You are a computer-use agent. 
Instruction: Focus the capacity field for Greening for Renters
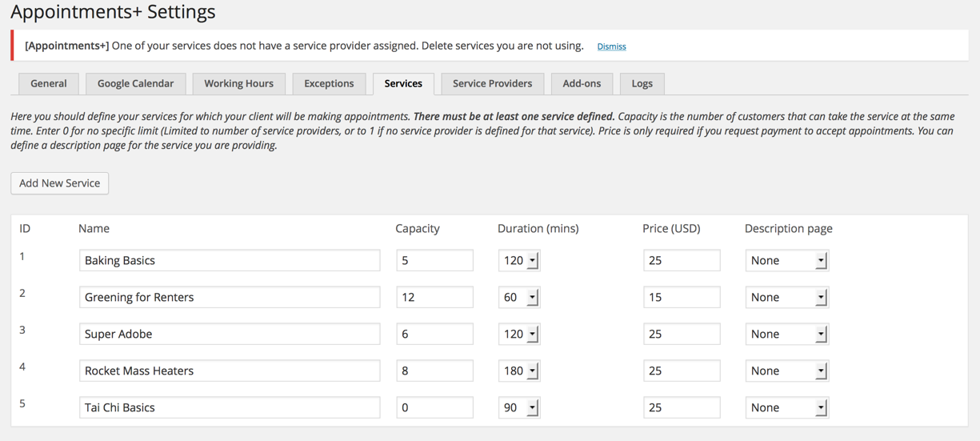(x=434, y=297)
